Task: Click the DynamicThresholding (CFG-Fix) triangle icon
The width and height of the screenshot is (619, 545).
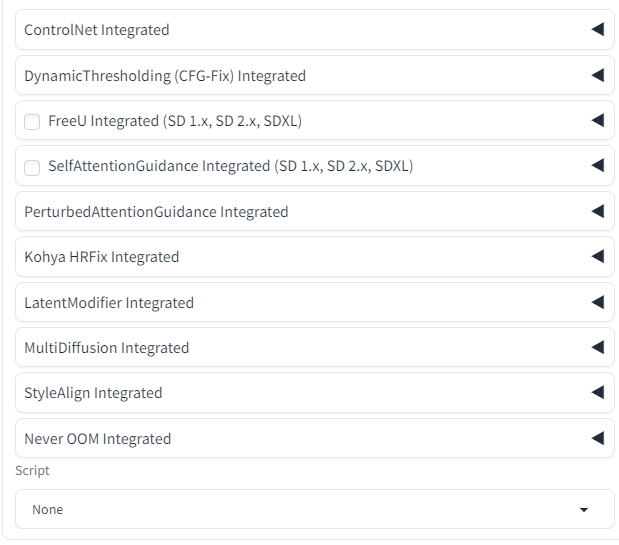Action: pos(598,75)
